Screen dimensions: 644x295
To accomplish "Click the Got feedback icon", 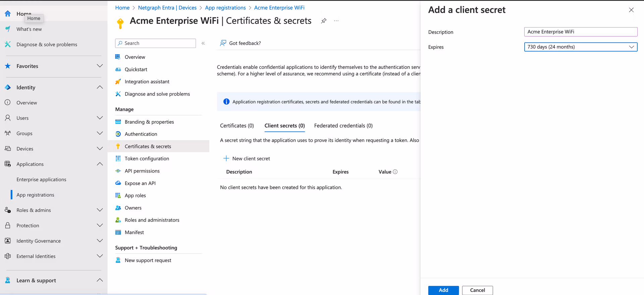I will 223,43.
